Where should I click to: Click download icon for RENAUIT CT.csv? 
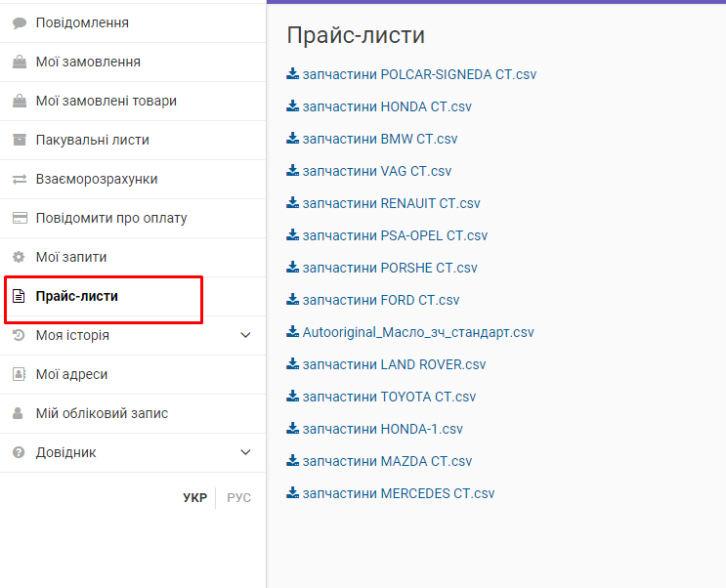pos(292,203)
